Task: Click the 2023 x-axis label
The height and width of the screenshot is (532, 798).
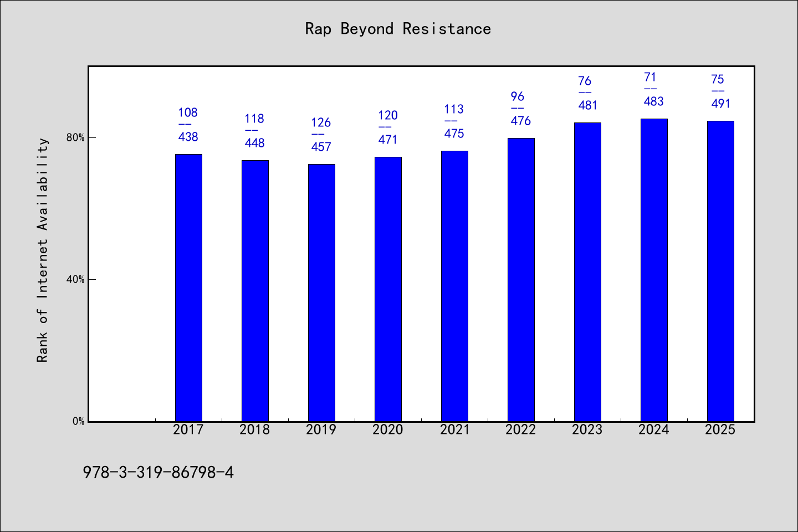Action: 587,429
